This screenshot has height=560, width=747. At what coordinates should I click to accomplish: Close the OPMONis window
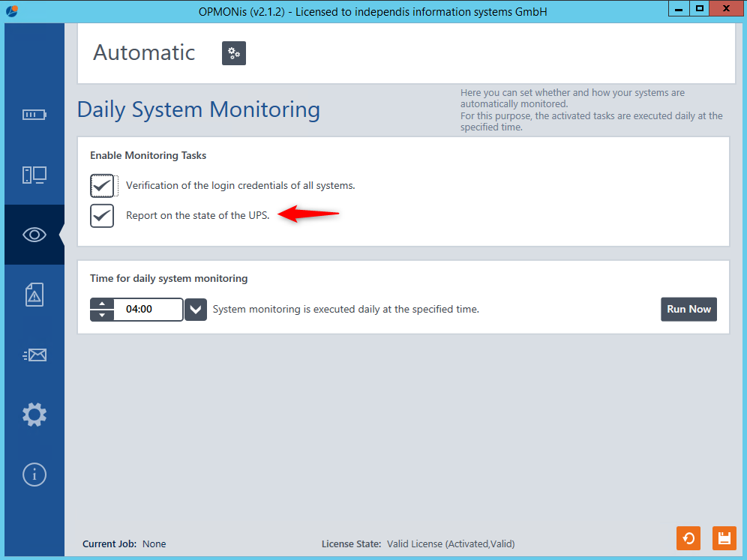pos(726,8)
